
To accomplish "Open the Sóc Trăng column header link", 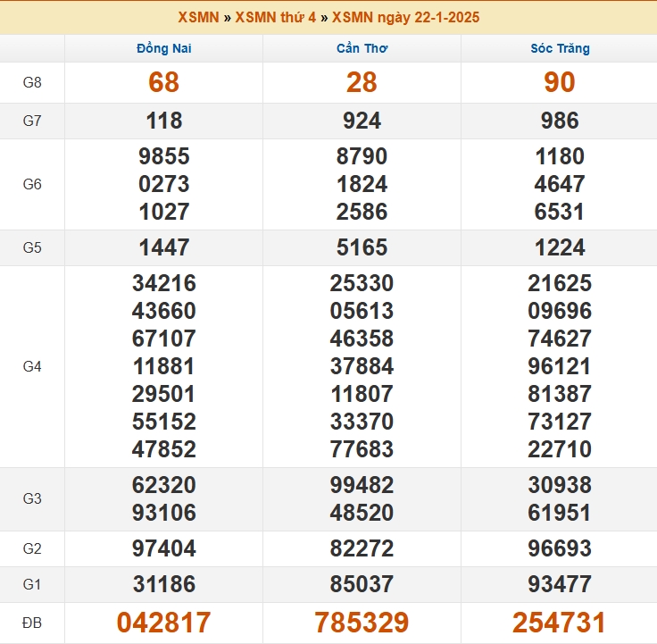I will tap(560, 48).
